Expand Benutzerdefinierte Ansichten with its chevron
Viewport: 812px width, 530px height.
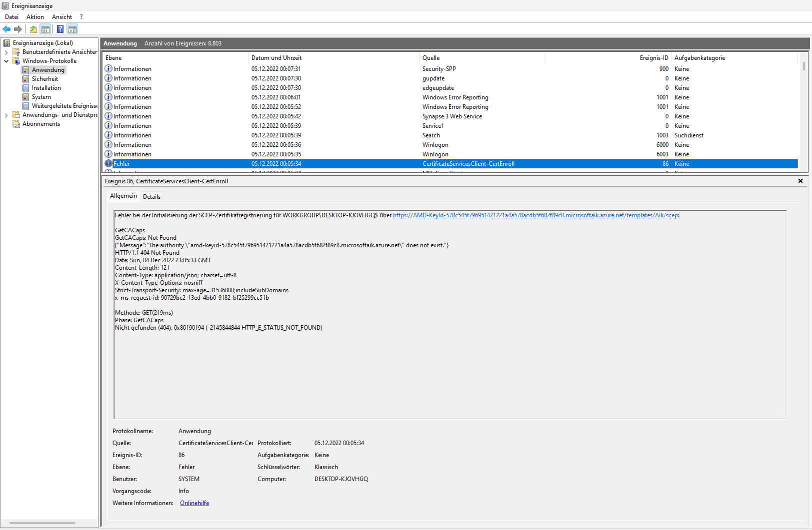(6, 52)
